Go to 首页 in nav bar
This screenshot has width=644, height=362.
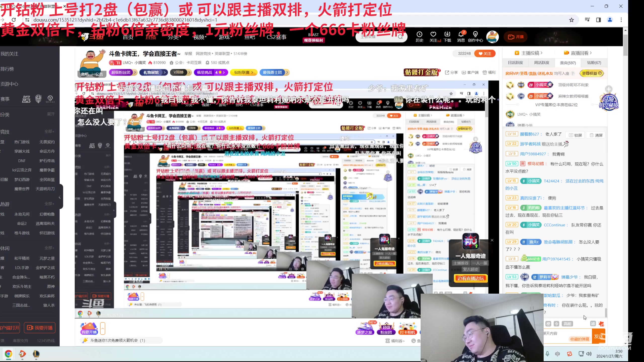click(128, 37)
